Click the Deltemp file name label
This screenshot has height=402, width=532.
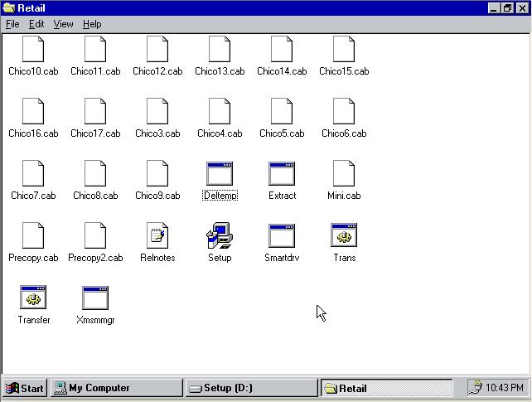pyautogui.click(x=220, y=196)
